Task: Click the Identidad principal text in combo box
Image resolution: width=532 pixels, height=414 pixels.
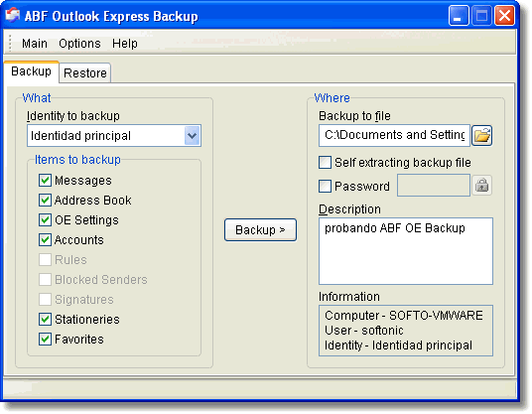Action: point(80,136)
